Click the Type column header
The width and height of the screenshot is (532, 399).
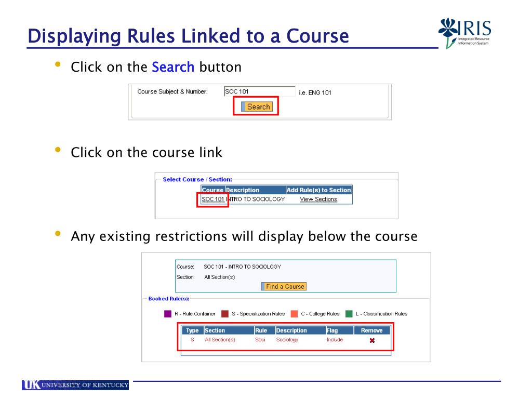tap(192, 330)
